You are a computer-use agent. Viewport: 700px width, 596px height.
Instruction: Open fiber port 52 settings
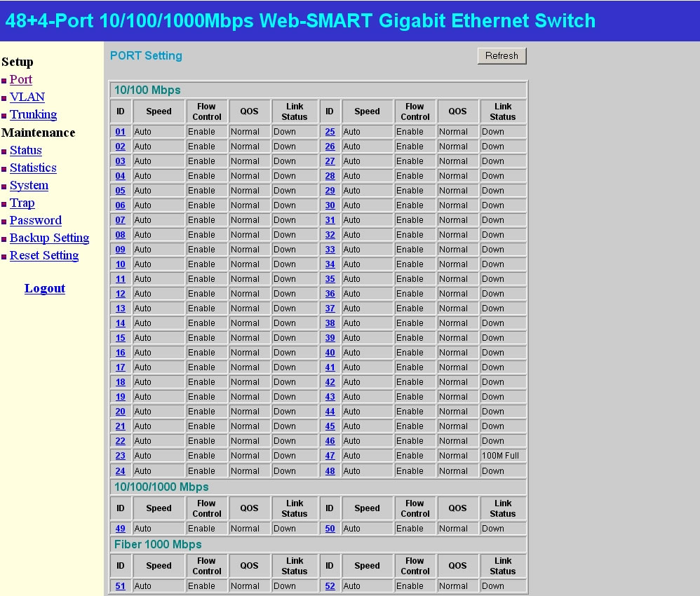[330, 586]
